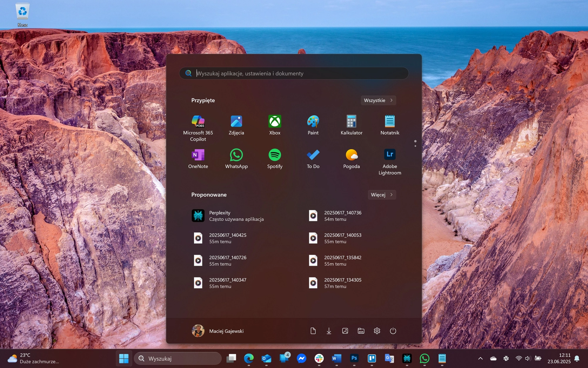The image size is (588, 368).
Task: Open Microsoft Edge from the taskbar
Action: [249, 358]
